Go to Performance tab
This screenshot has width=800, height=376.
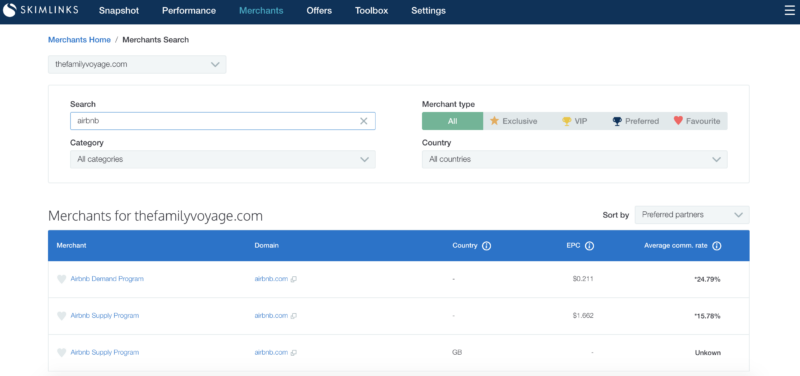[x=189, y=11]
